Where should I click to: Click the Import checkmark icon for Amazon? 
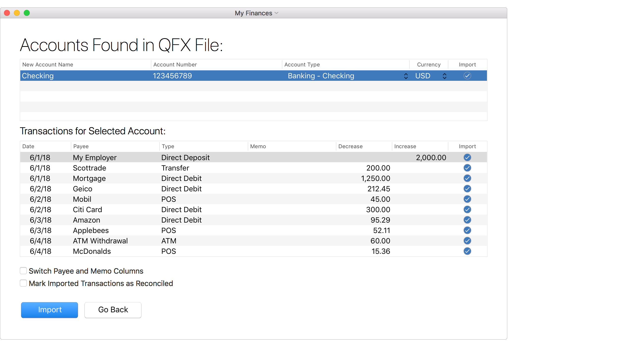click(x=467, y=219)
